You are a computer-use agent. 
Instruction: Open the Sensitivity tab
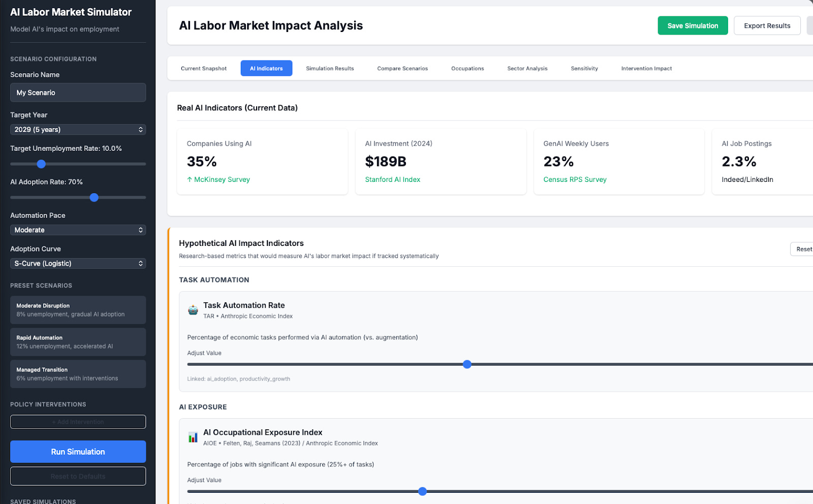pos(584,69)
